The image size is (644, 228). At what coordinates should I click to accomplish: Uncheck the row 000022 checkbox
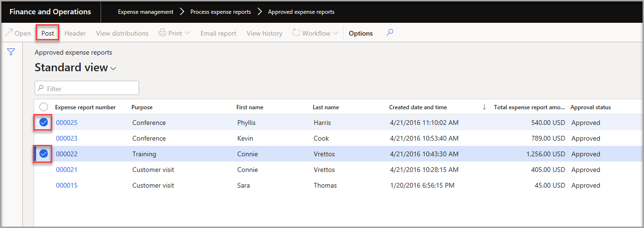pos(44,154)
